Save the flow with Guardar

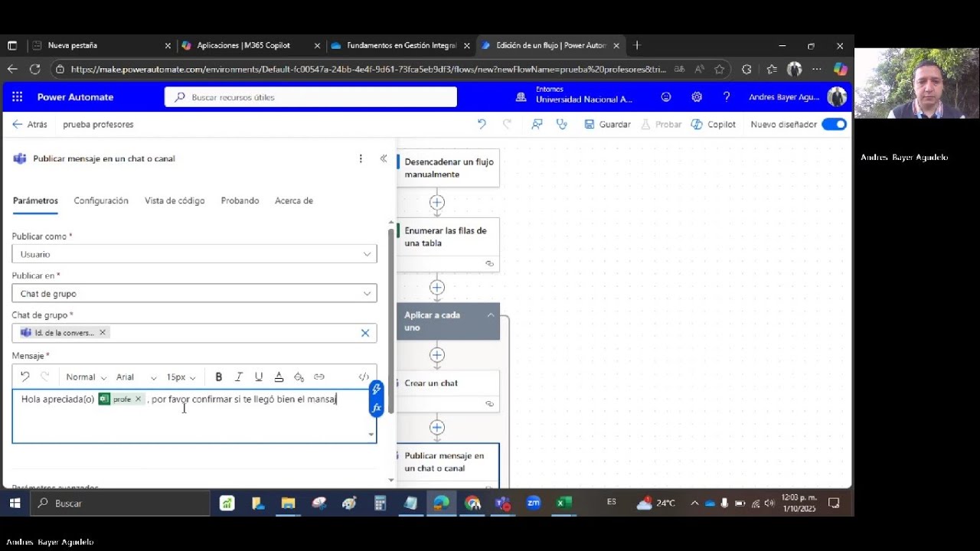tap(608, 124)
